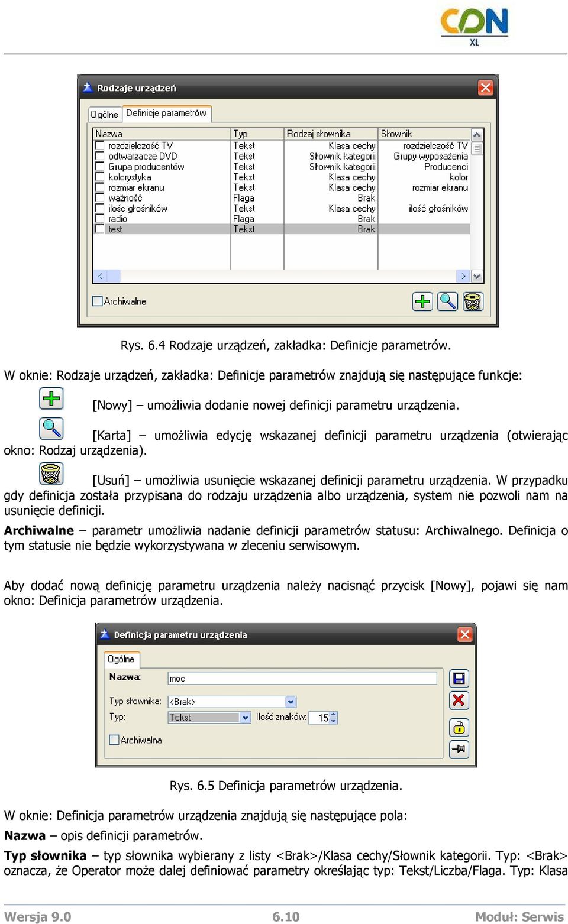This screenshot has width=568, height=924.
Task: Sort by the Słownik column header
Action: click(x=424, y=134)
